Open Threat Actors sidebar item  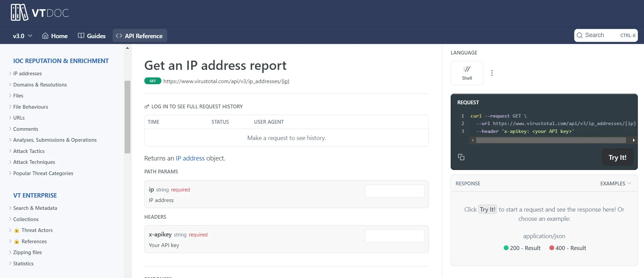37,230
